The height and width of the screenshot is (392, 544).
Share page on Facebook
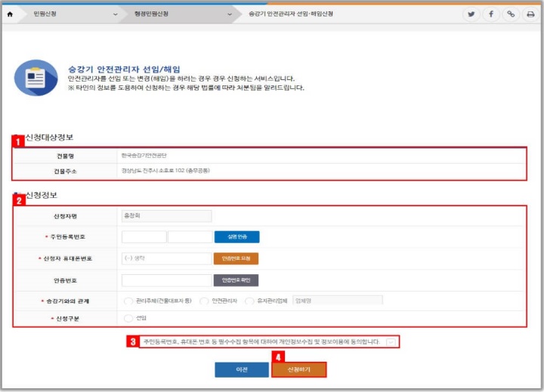click(x=491, y=14)
